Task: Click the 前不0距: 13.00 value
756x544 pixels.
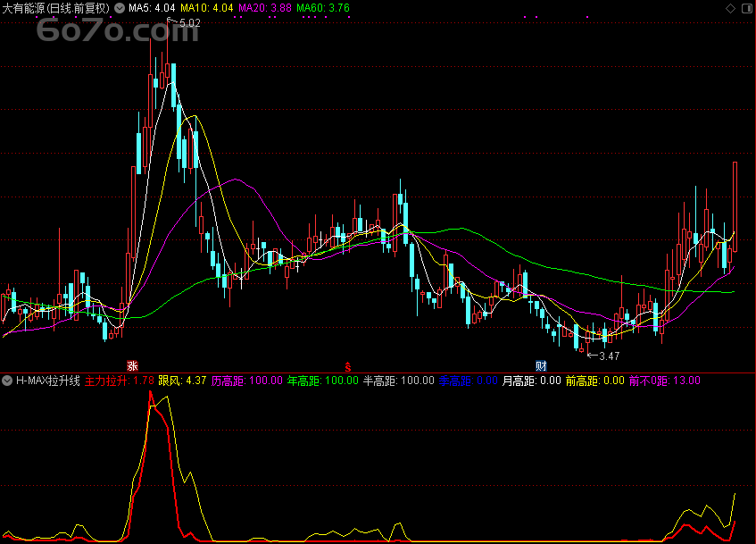Action: tap(664, 381)
